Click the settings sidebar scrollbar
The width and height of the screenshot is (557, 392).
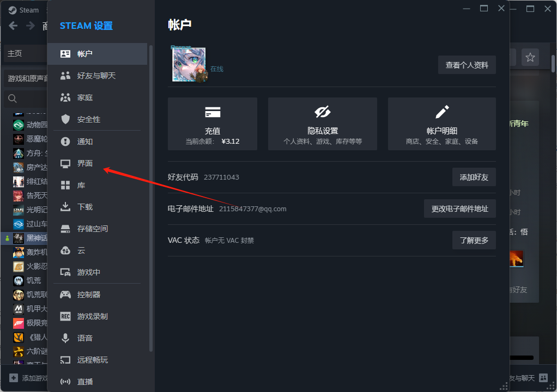(x=151, y=199)
